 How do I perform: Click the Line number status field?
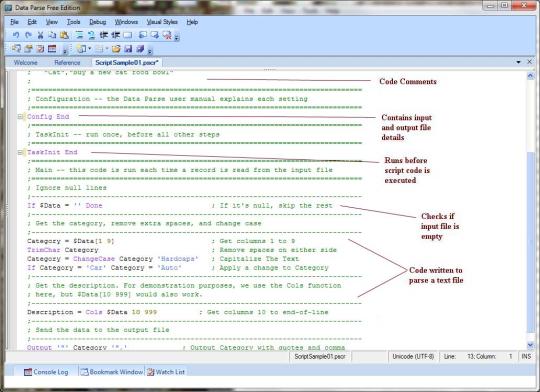point(478,356)
